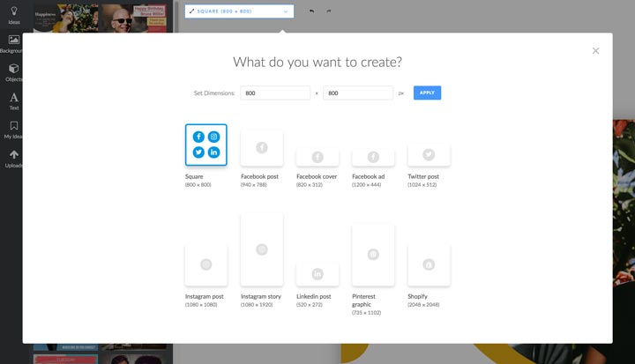Screen dimensions: 635x364
Task: Click the redo arrow in top toolbar
Action: tap(328, 11)
